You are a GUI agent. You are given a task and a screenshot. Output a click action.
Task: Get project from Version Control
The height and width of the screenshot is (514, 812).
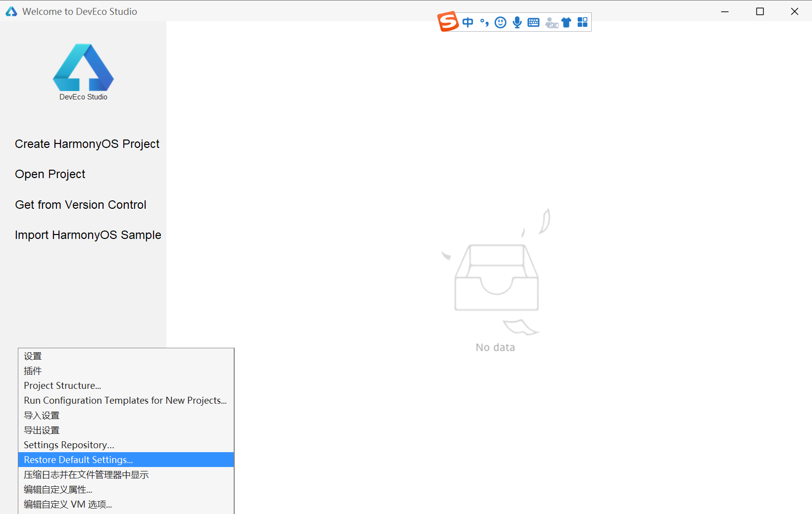pyautogui.click(x=81, y=205)
